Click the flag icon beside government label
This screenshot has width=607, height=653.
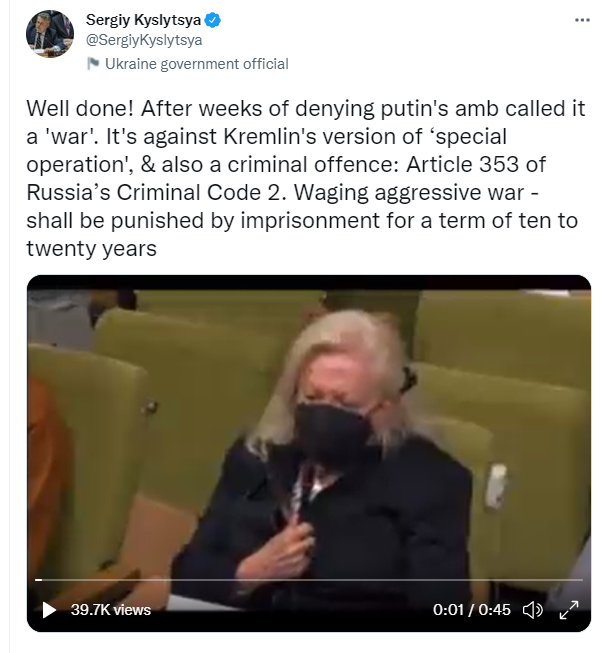coord(93,64)
